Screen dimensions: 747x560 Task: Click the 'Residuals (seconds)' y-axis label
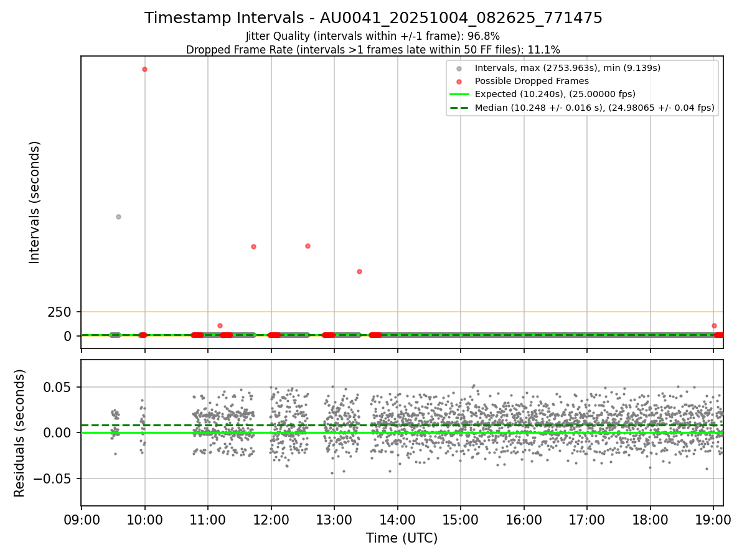(20, 433)
